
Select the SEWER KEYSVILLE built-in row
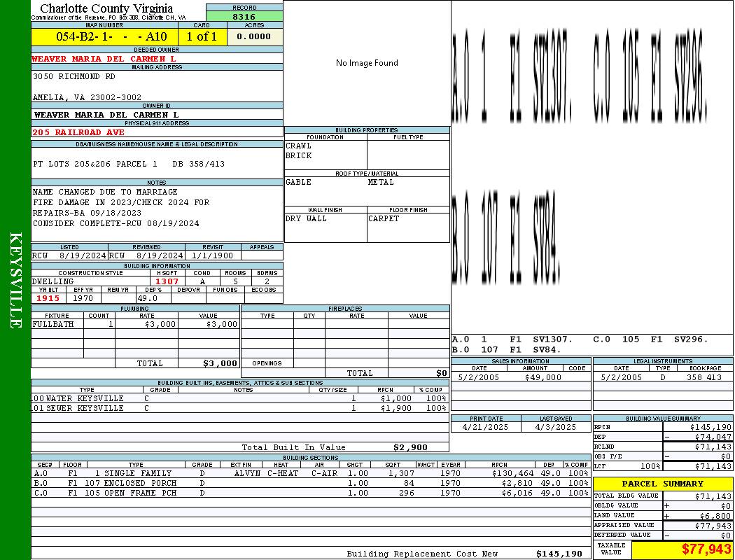point(240,409)
